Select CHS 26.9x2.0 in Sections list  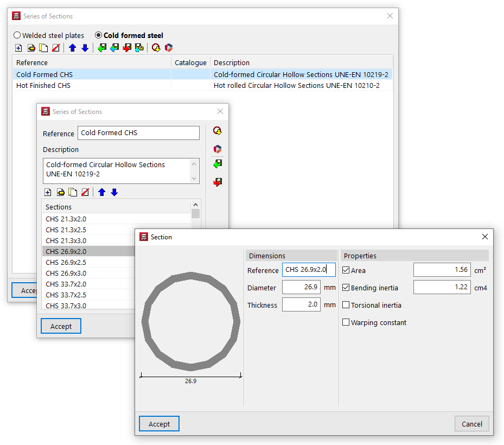88,251
